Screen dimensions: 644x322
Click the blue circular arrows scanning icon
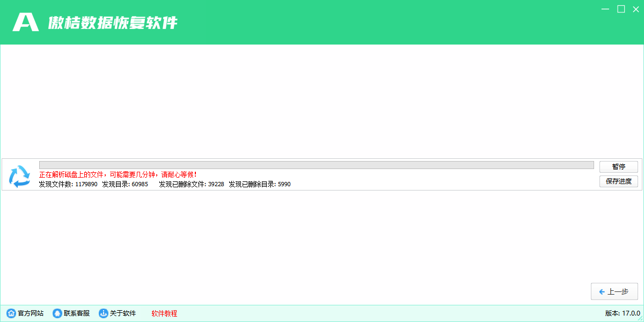pos(20,176)
